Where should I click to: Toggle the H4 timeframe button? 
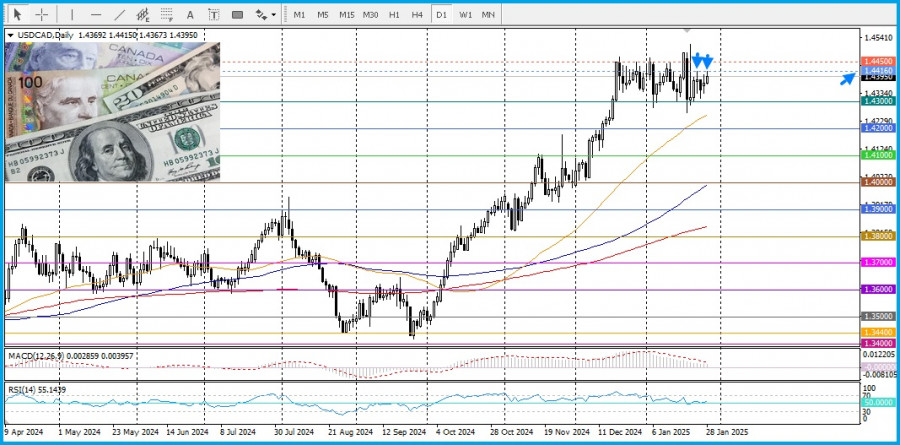tap(417, 15)
